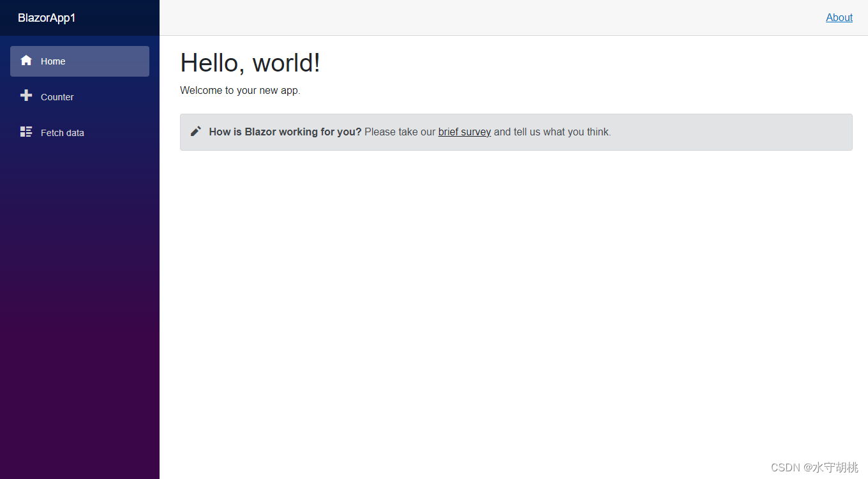
Task: Select the house icon beside Home
Action: [x=26, y=60]
